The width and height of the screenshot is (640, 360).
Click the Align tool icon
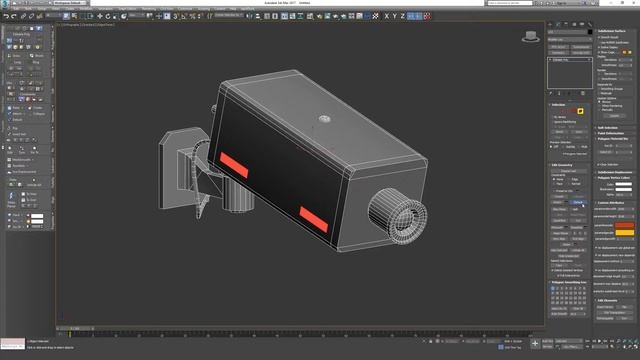[258, 16]
